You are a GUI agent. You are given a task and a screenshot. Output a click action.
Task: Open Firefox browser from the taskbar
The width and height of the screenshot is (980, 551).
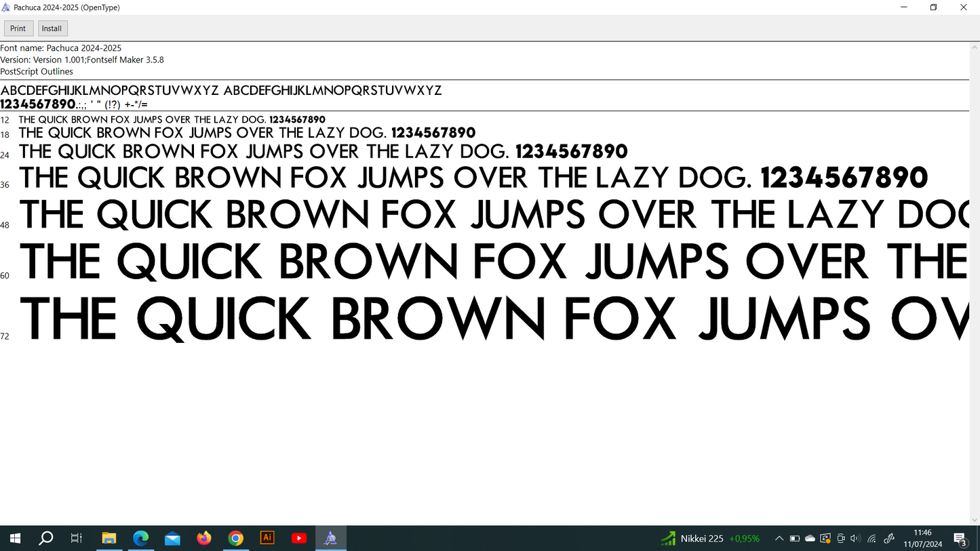pos(204,538)
